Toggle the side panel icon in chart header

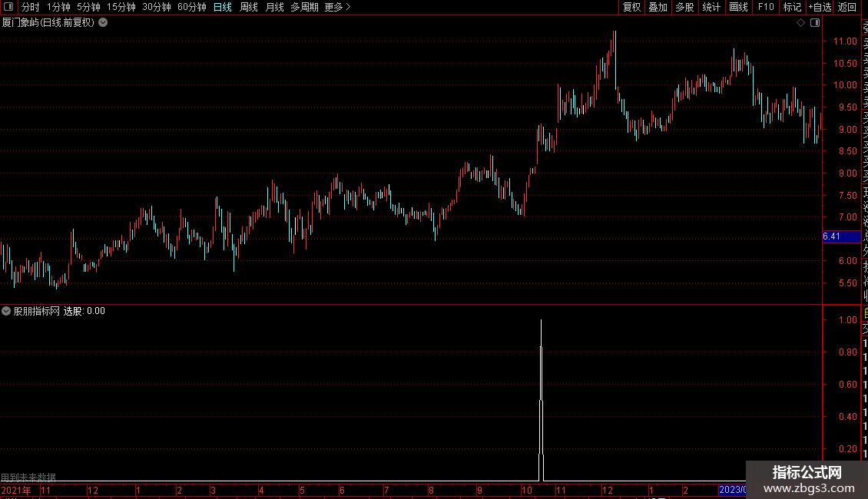pyautogui.click(x=815, y=23)
